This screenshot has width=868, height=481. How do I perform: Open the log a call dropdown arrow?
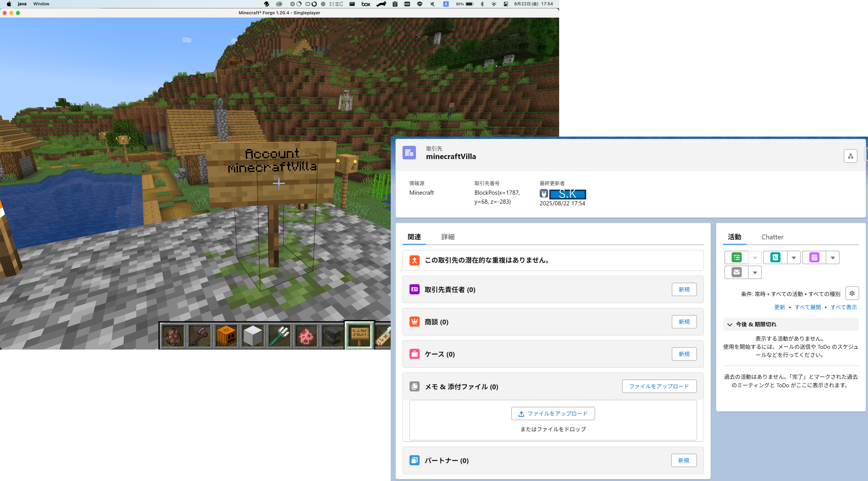coord(794,258)
